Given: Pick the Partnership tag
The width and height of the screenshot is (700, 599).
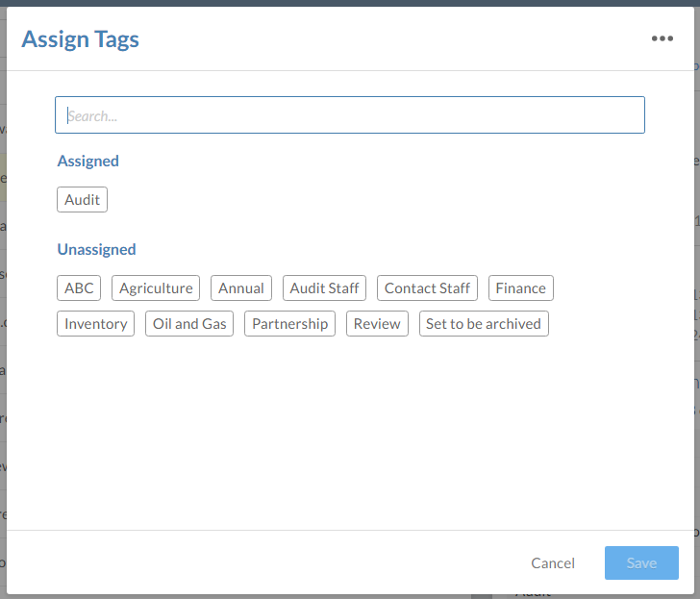Looking at the screenshot, I should pos(289,324).
